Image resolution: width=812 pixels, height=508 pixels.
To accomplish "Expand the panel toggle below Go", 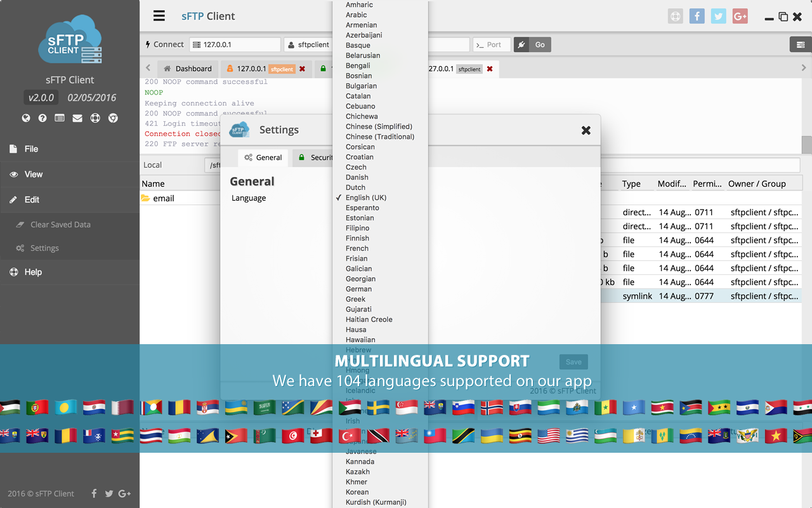I will (802, 44).
